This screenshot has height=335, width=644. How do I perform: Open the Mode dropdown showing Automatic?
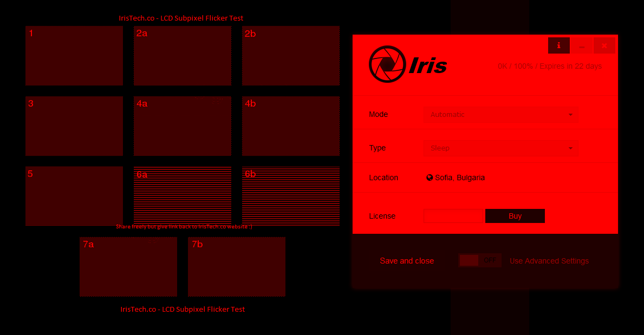coord(500,115)
